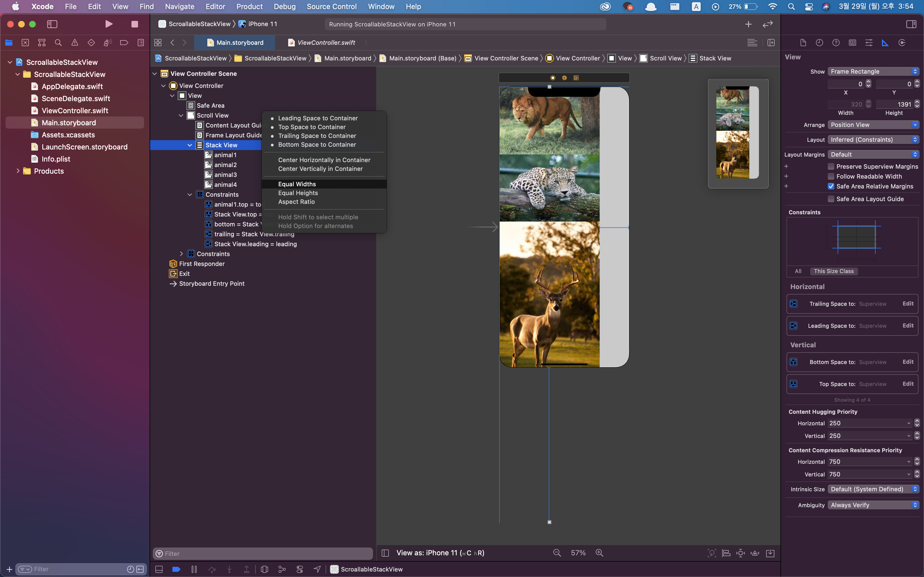This screenshot has height=577, width=924.
Task: Check Follow Readable Width option
Action: (831, 176)
